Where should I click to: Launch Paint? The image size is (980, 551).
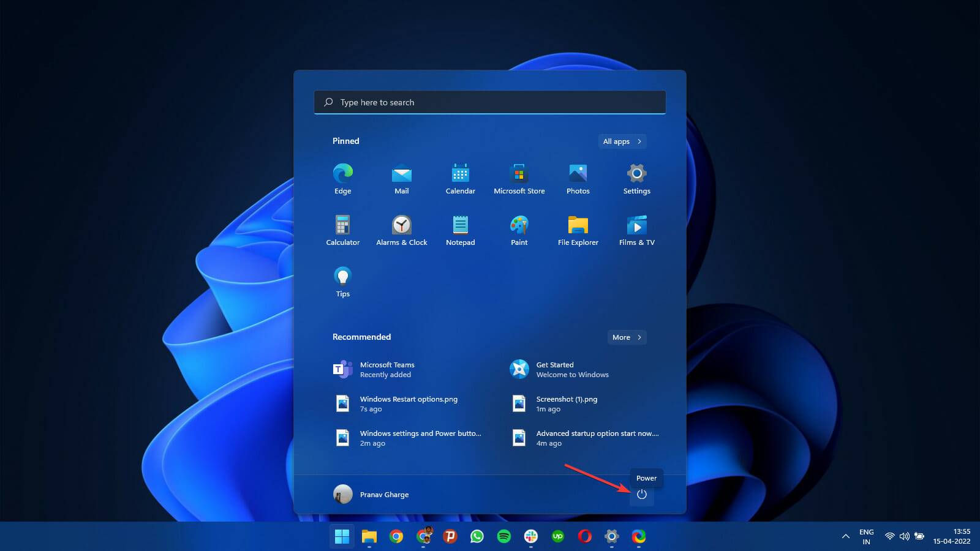point(519,229)
